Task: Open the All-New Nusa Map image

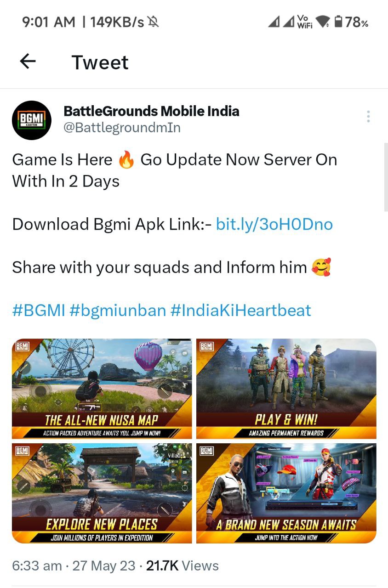Action: (102, 389)
